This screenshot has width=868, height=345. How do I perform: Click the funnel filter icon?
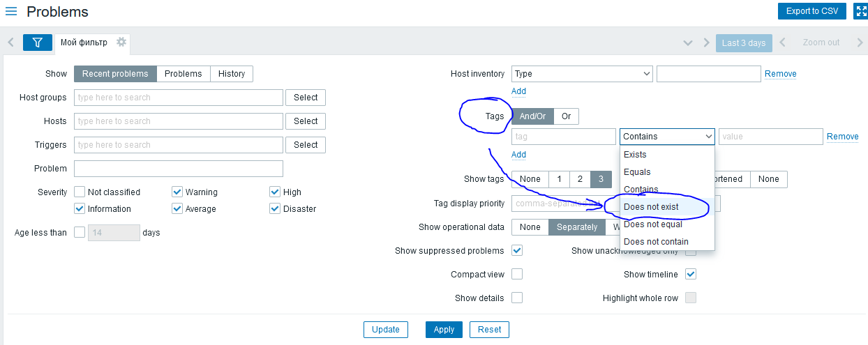[38, 43]
